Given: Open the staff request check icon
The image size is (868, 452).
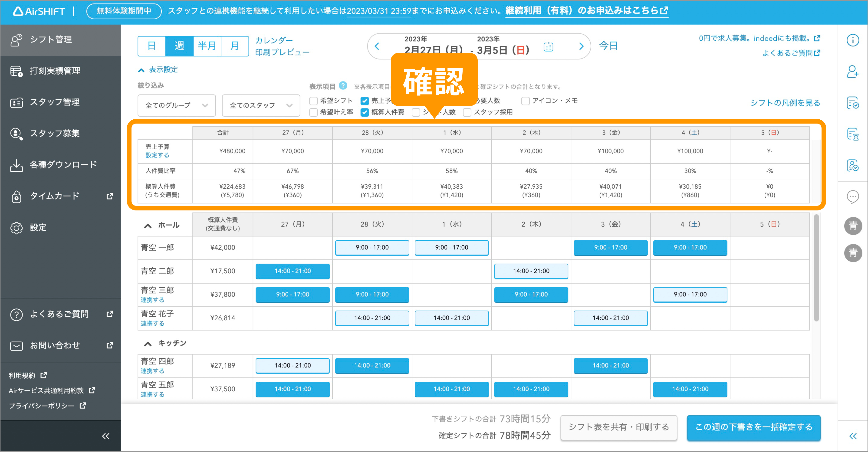Looking at the screenshot, I should click(852, 165).
